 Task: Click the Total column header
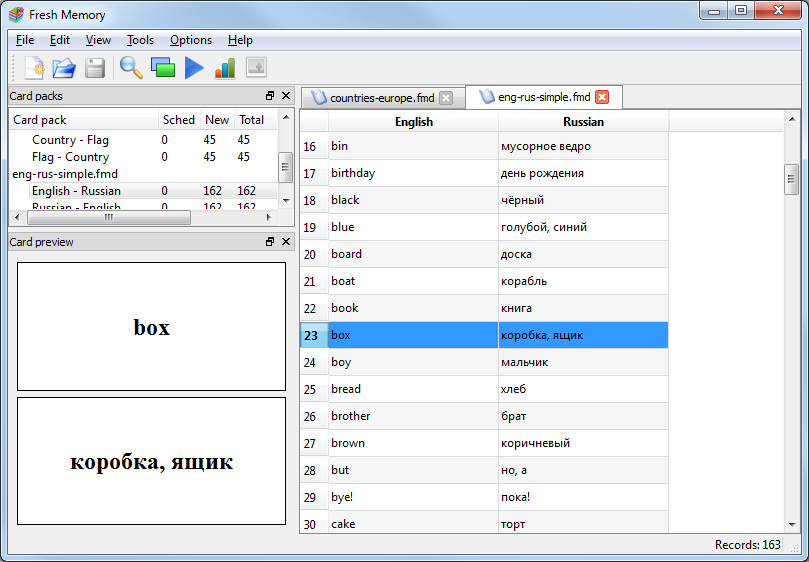251,120
